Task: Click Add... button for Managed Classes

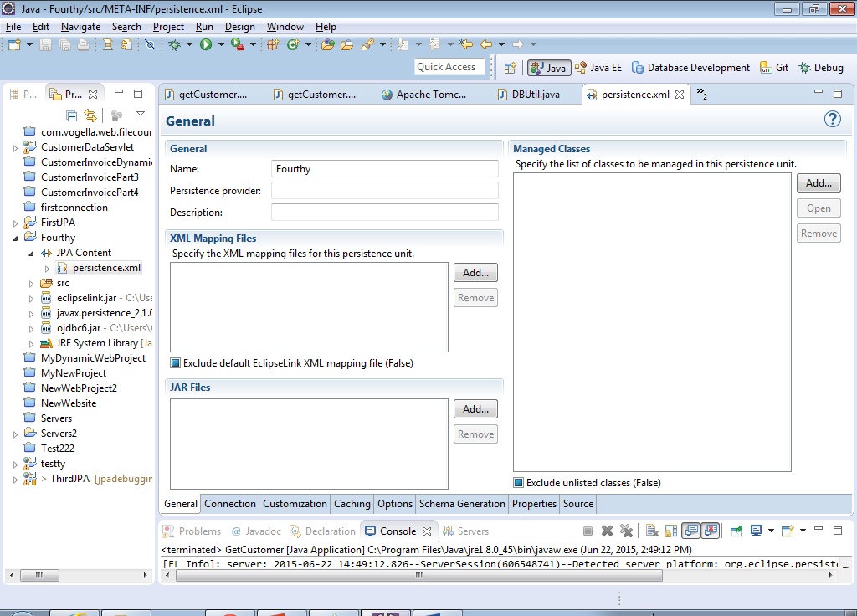Action: (819, 182)
